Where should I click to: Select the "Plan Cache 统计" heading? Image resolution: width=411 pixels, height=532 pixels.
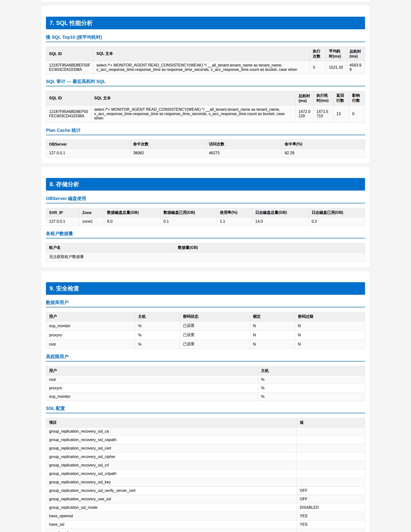pos(63,130)
